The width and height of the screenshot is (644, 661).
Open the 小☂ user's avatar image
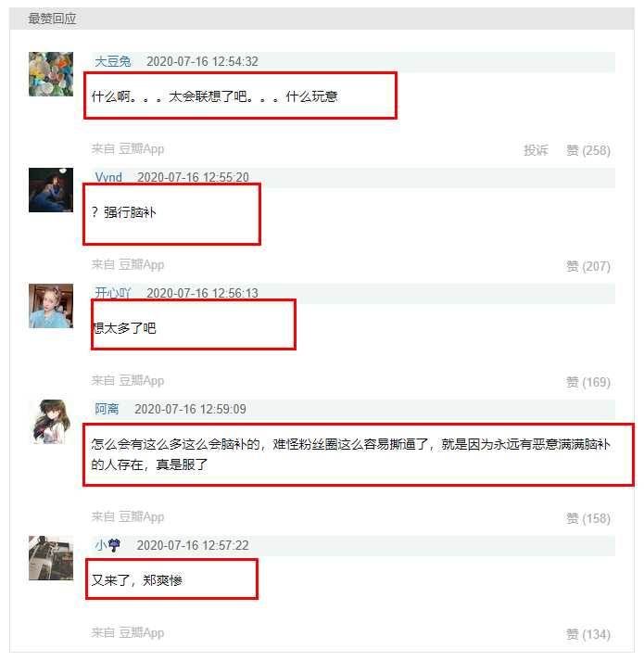click(51, 558)
